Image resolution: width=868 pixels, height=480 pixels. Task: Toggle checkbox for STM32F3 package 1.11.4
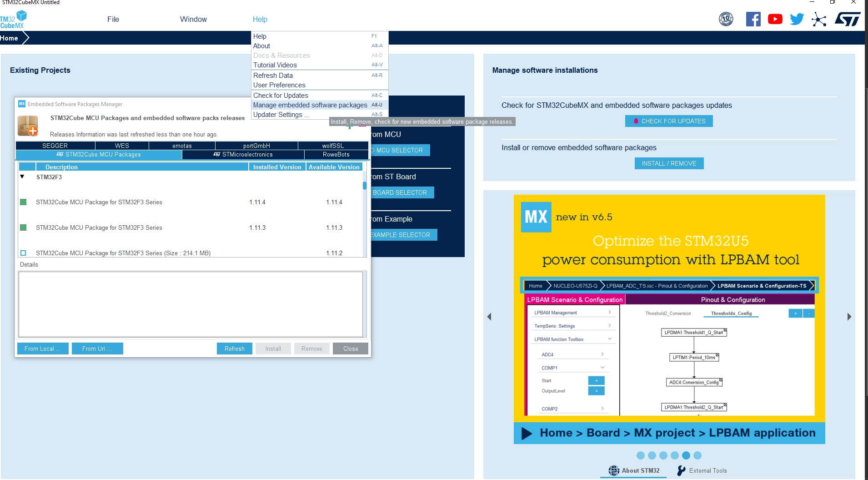[x=23, y=202]
